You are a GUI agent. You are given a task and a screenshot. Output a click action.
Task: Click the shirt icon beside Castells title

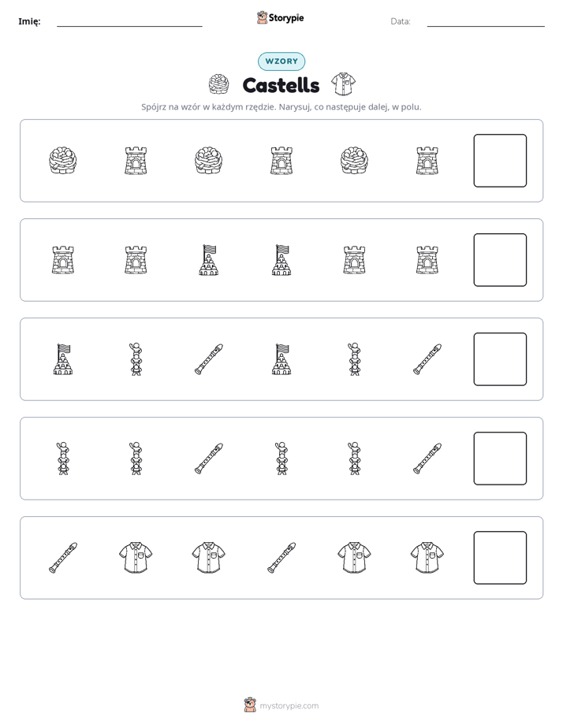[x=343, y=84]
